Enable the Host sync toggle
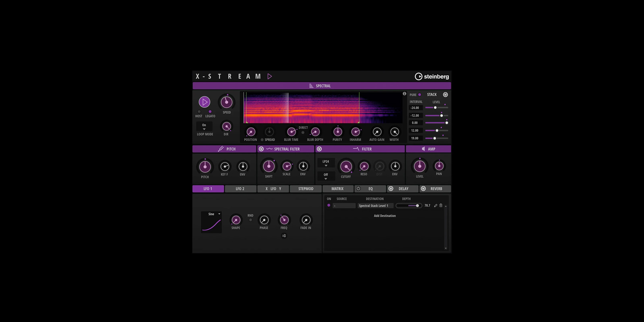 [199, 112]
